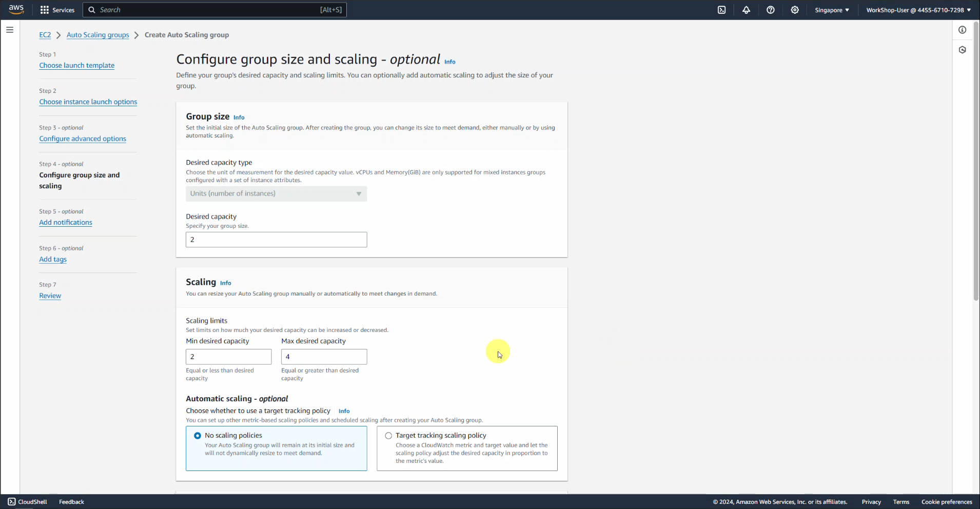Open the notifications bell
Image resolution: width=980 pixels, height=509 pixels.
[x=746, y=10]
